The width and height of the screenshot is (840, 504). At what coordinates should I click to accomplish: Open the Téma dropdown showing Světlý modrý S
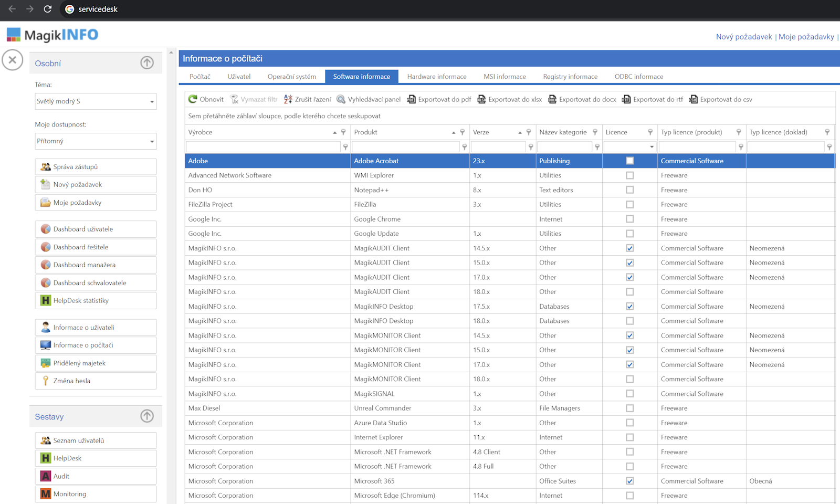click(96, 101)
